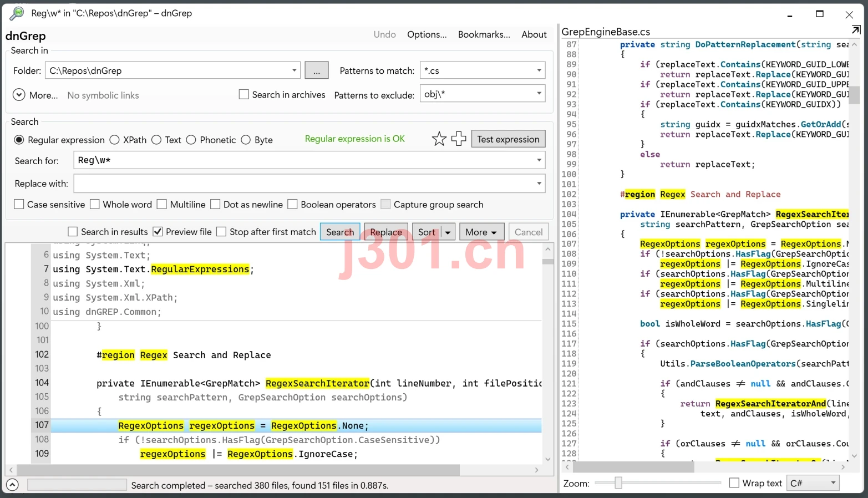
Task: Click the Regular expression is OK message
Action: [355, 139]
